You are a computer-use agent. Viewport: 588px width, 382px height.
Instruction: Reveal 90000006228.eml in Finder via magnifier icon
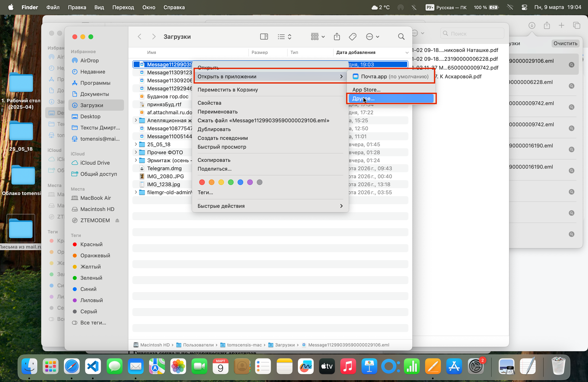[x=571, y=86]
